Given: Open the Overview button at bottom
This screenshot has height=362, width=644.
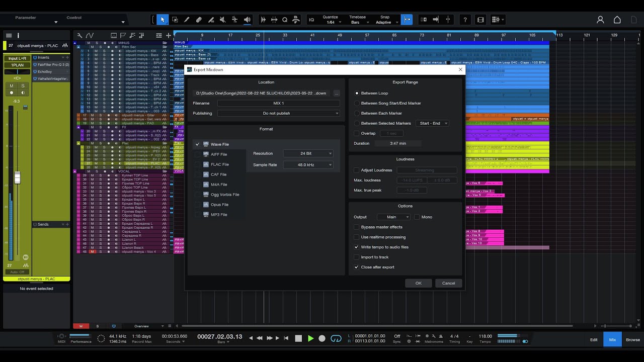Looking at the screenshot, I should 141,326.
